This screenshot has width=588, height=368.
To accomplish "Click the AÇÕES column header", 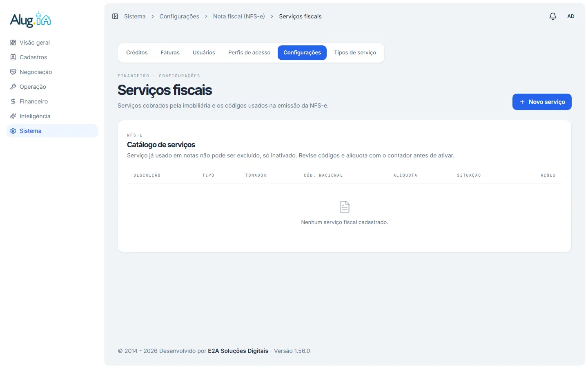I will [548, 175].
